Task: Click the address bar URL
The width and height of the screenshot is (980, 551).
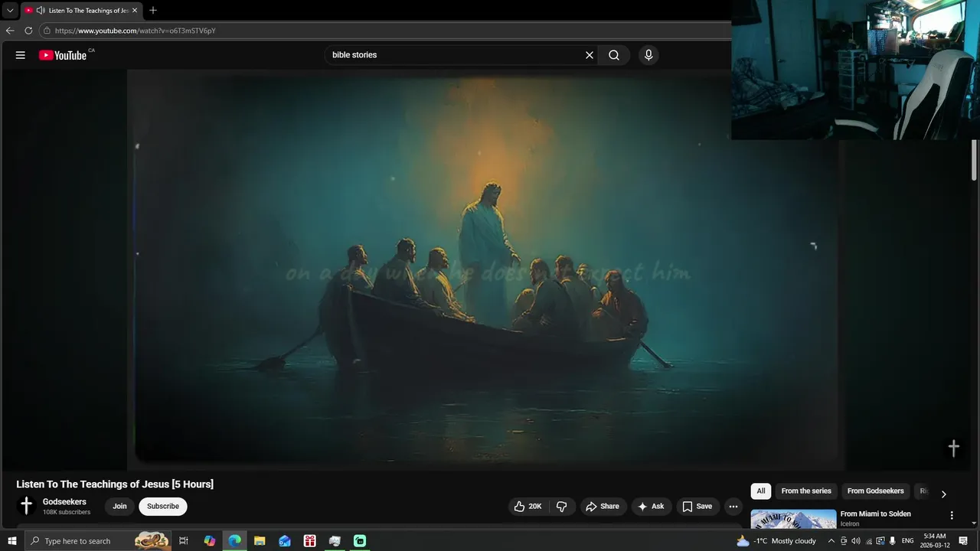Action: pos(135,31)
